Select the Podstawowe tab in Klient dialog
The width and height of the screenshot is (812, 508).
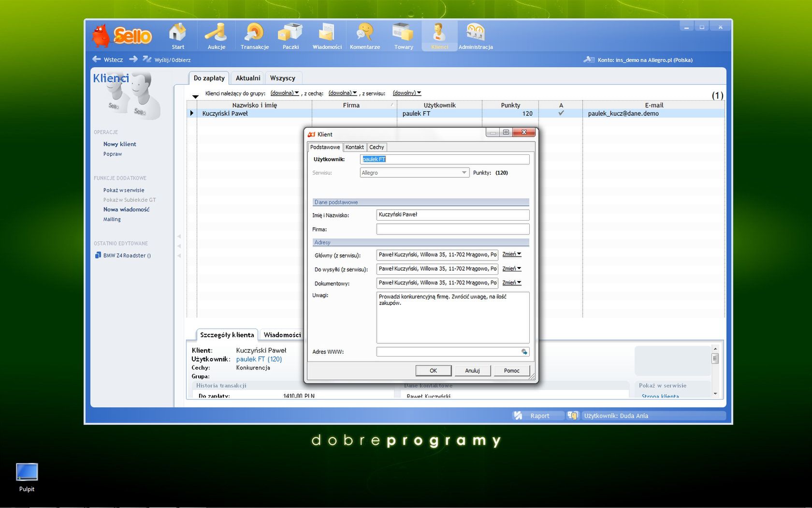pyautogui.click(x=325, y=147)
